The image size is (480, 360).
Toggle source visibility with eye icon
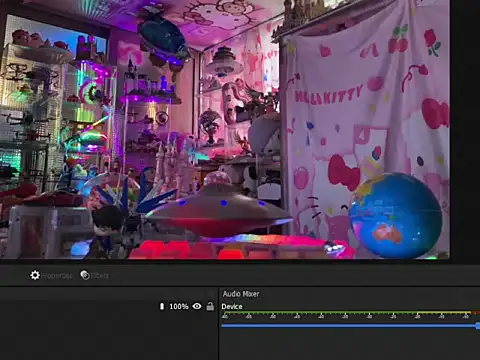click(x=197, y=306)
